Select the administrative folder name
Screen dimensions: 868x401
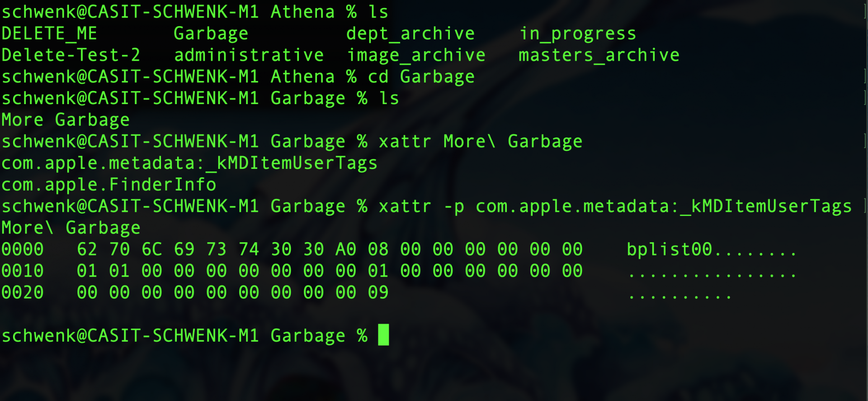(249, 55)
